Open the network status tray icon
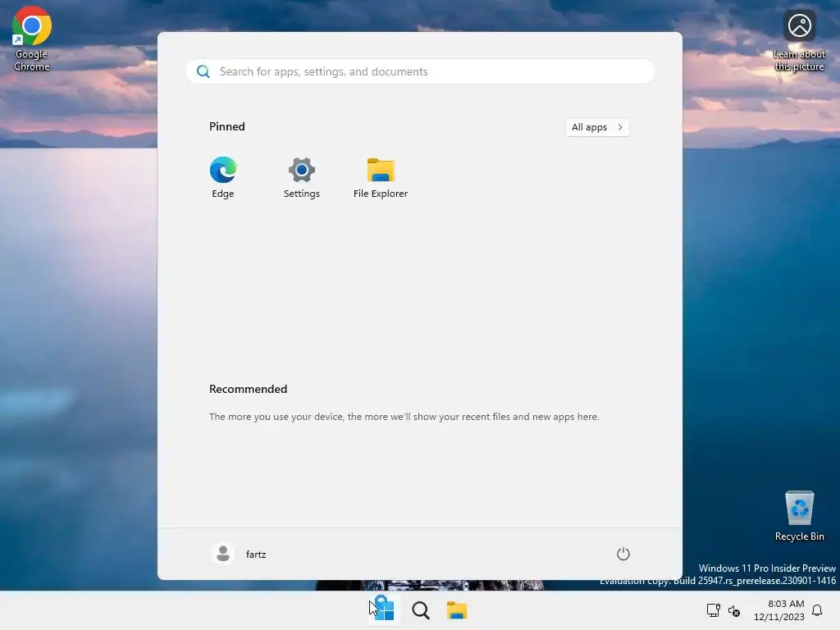The width and height of the screenshot is (840, 630). [713, 610]
